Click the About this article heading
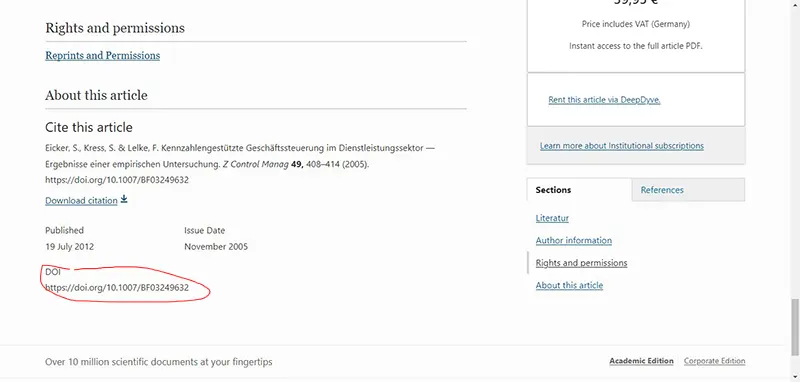This screenshot has width=800, height=382. click(x=96, y=95)
